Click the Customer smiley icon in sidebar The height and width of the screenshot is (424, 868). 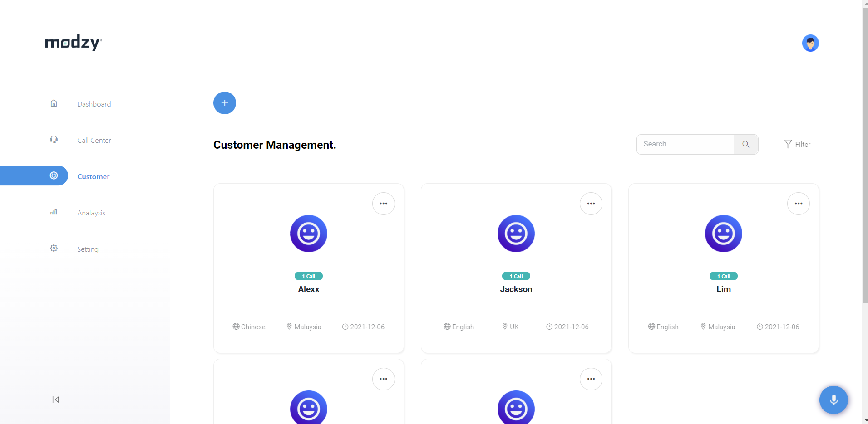coord(54,175)
